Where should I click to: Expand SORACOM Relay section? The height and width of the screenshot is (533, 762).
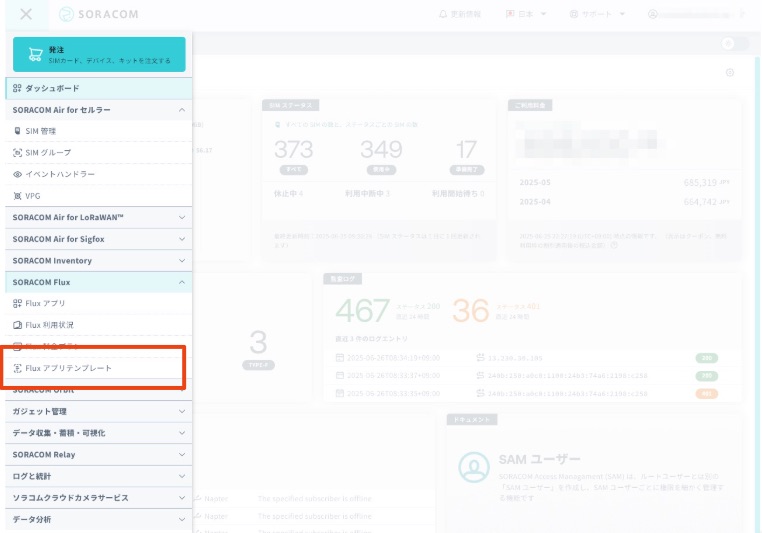[x=99, y=454]
